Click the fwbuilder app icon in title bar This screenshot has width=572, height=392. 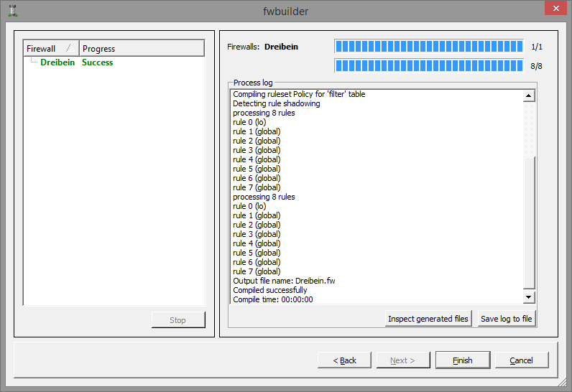(x=12, y=11)
